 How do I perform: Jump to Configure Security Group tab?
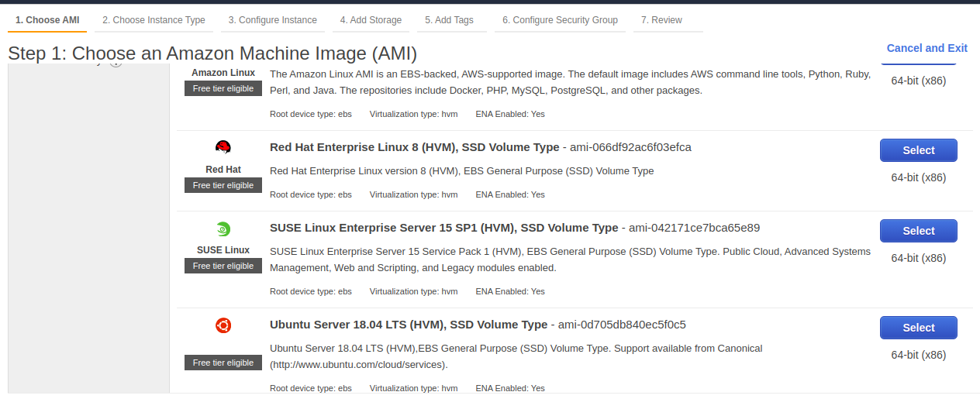560,20
